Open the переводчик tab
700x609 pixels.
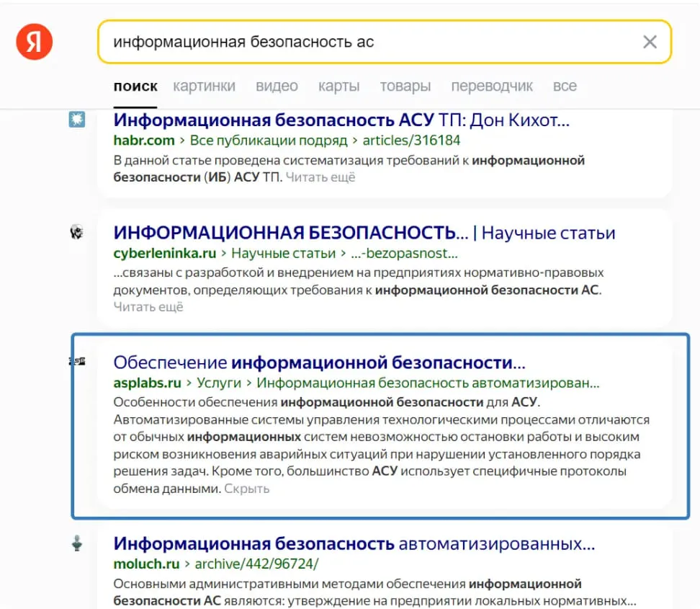tap(492, 85)
